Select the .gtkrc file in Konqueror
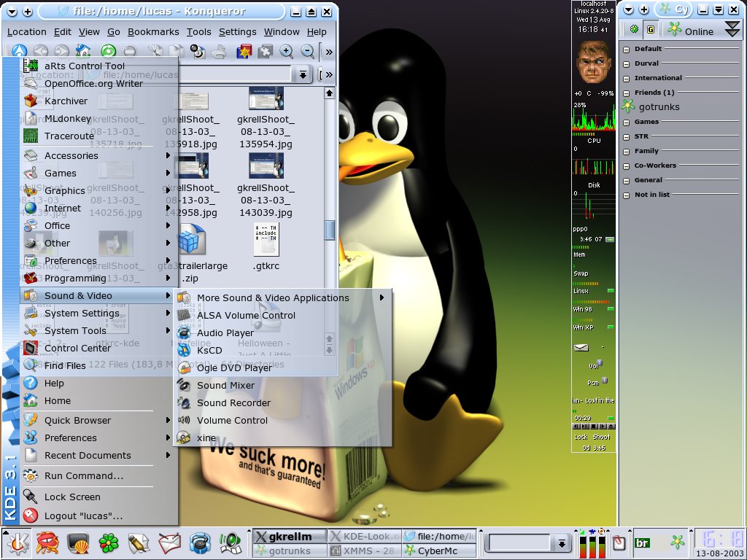747x560 pixels. [266, 247]
